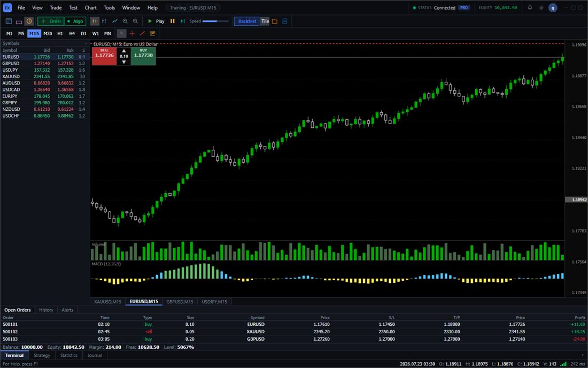
Task: Select the W1 timeframe
Action: coord(96,33)
